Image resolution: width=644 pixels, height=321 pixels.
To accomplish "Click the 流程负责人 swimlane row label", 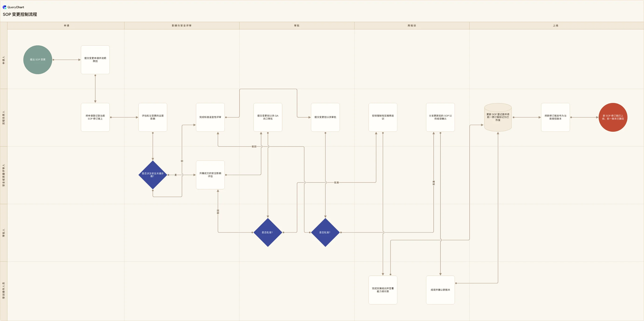I will tap(4, 118).
